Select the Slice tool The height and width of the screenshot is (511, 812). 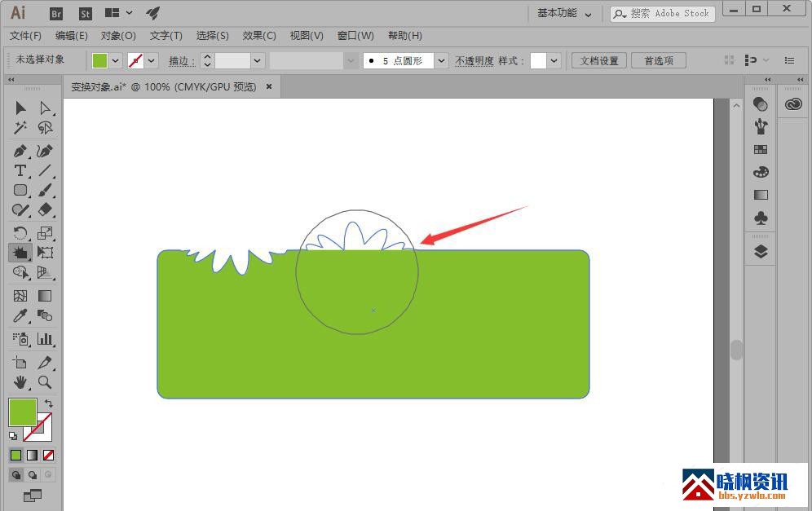pyautogui.click(x=45, y=363)
